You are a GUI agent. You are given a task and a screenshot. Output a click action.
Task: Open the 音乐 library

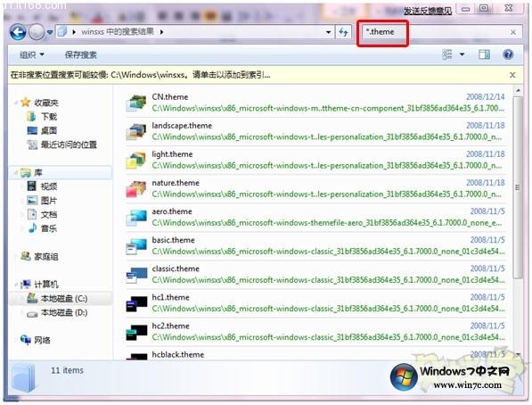(x=49, y=228)
